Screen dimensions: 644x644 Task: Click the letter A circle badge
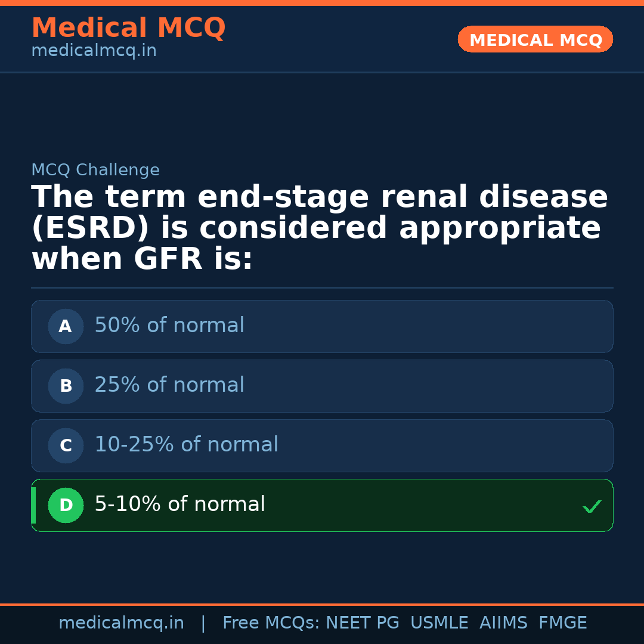tap(66, 326)
